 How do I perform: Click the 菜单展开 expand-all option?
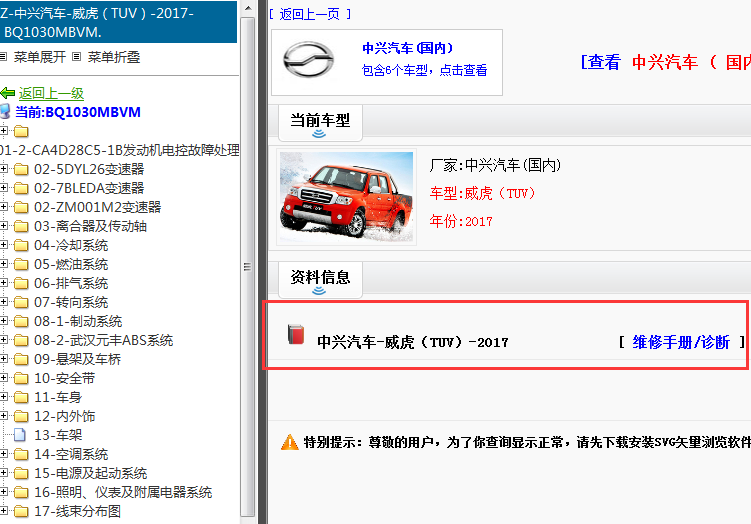pos(39,57)
